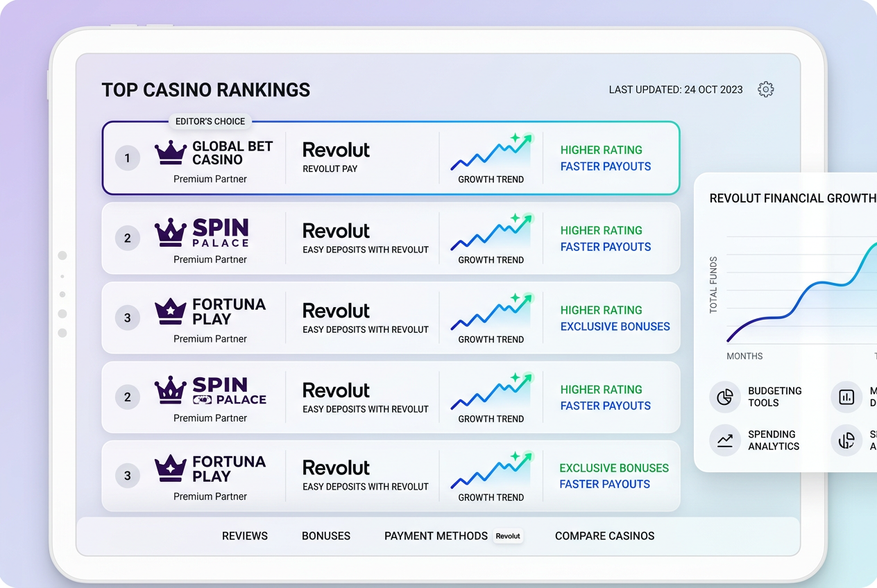This screenshot has width=877, height=588.
Task: Go to the Compare Casinos tab
Action: tap(605, 536)
